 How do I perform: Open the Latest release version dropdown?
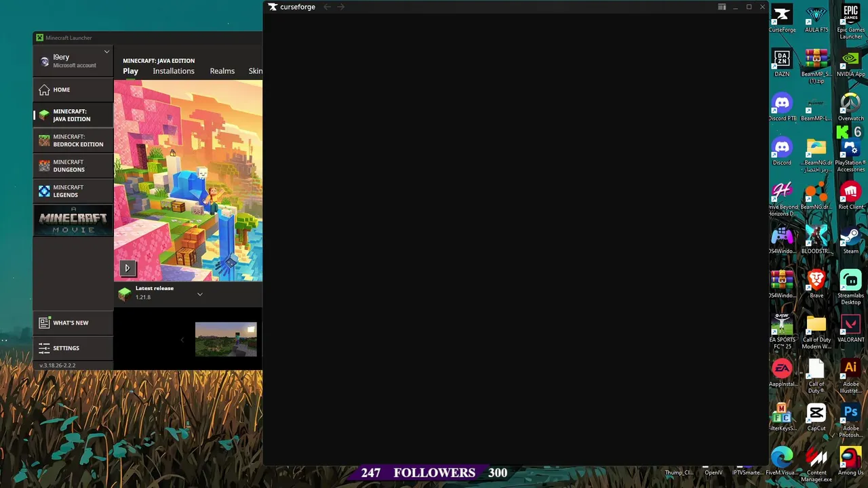(199, 294)
